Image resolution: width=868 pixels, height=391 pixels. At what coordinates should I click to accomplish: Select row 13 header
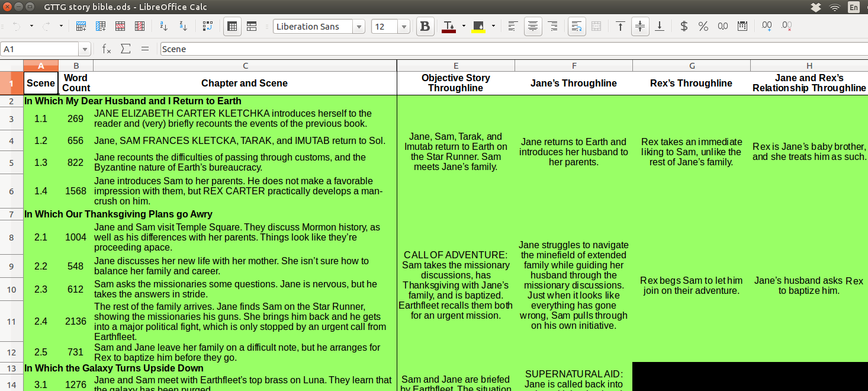11,368
